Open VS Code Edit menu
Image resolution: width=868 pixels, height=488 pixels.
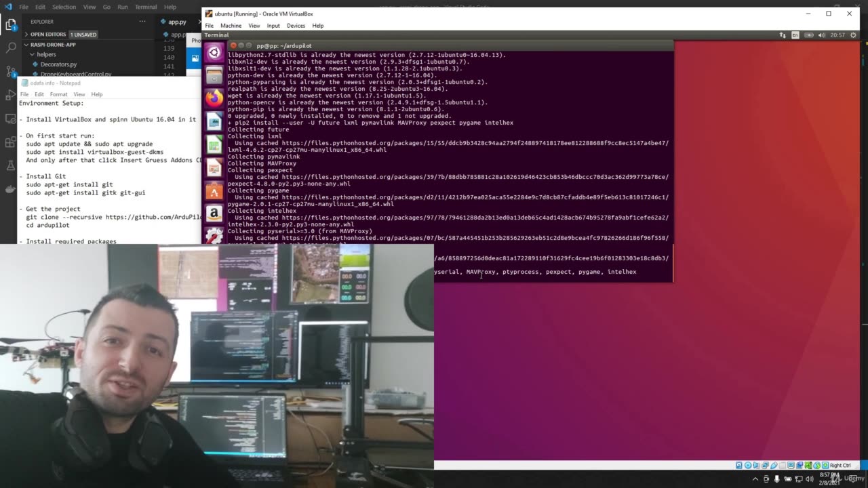pyautogui.click(x=40, y=7)
